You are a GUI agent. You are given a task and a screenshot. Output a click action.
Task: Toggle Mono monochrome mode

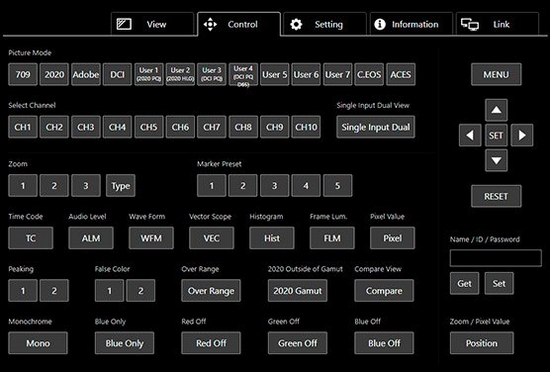point(38,343)
